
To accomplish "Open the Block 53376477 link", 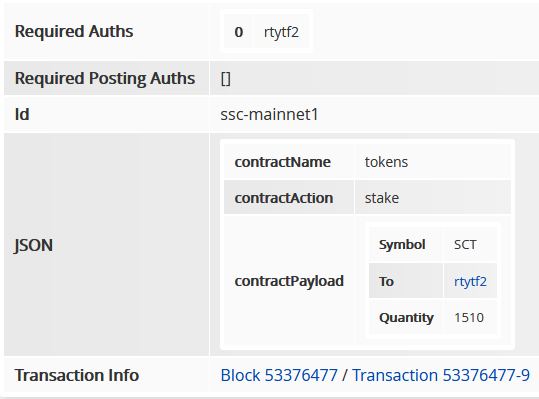I will [279, 375].
